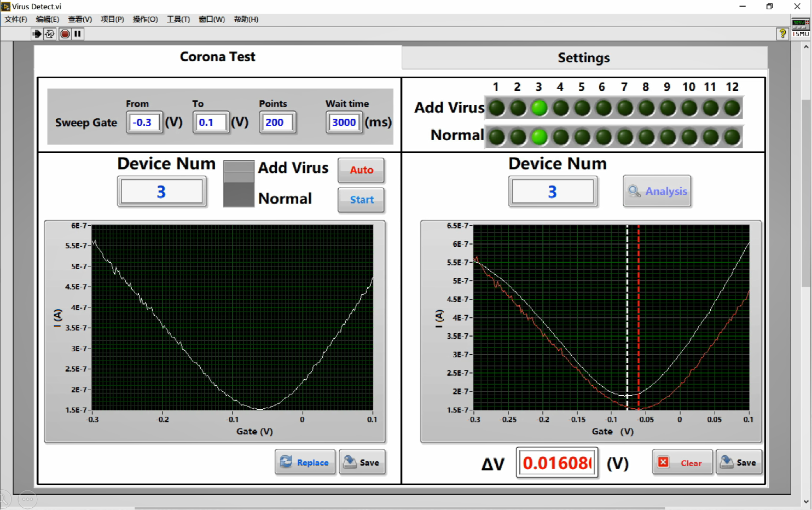This screenshot has height=510, width=812.
Task: Open the 项目(P) menu
Action: coord(112,19)
